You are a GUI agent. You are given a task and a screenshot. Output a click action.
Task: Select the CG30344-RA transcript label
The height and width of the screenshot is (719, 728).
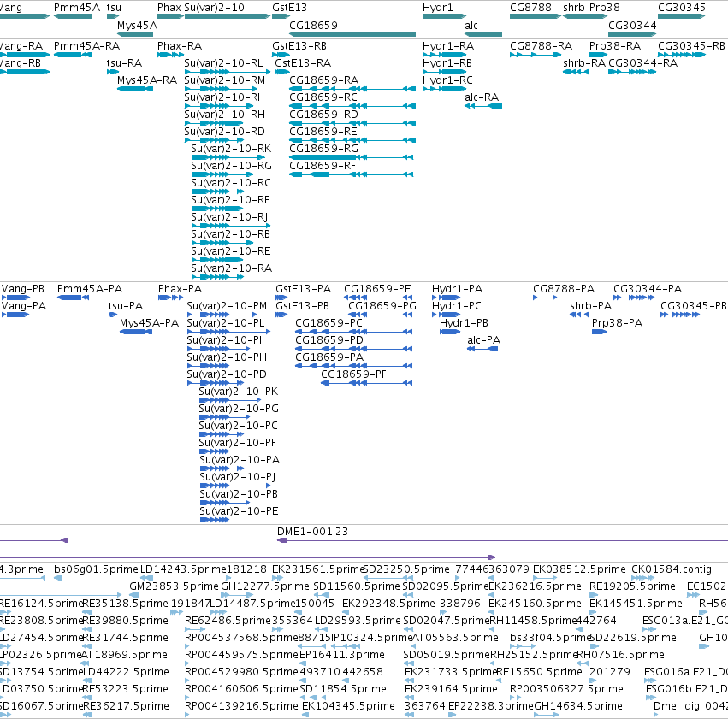click(x=642, y=63)
